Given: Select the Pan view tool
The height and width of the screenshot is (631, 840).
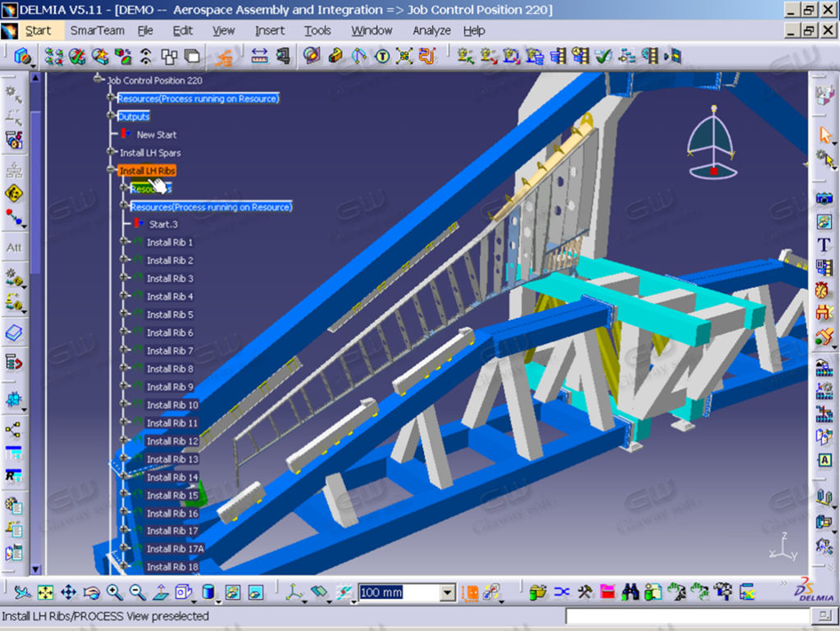Looking at the screenshot, I should coord(69,592).
